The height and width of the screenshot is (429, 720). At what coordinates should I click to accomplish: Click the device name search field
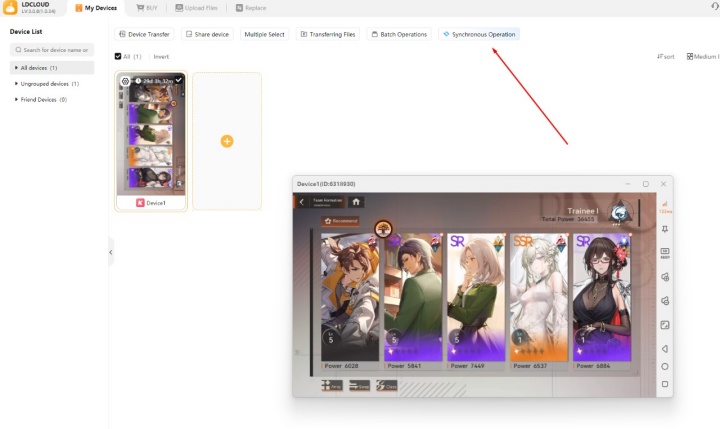tap(52, 50)
